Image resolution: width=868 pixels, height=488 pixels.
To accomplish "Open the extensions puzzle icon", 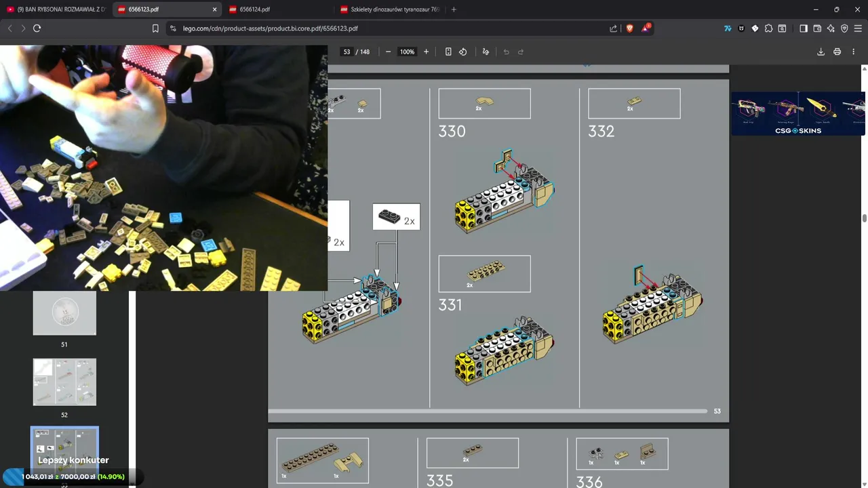I will [768, 28].
